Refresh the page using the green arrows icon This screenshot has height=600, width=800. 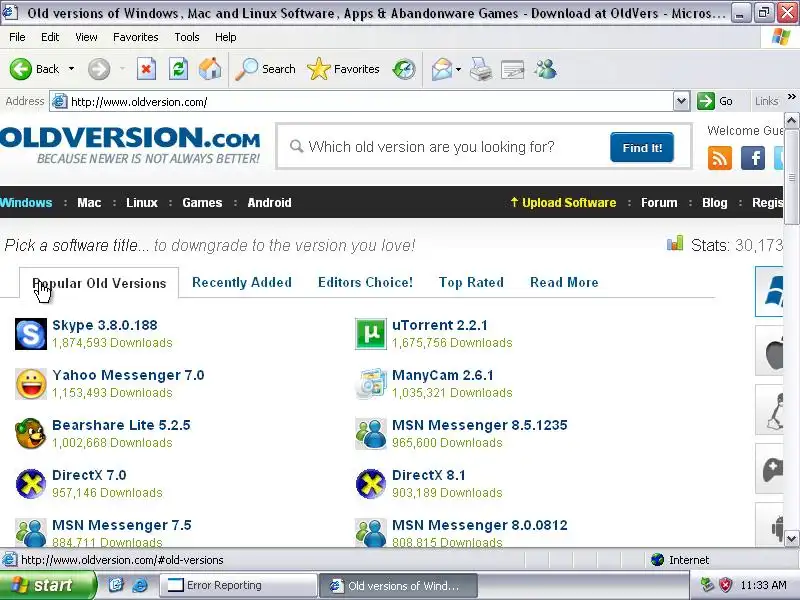coord(178,69)
